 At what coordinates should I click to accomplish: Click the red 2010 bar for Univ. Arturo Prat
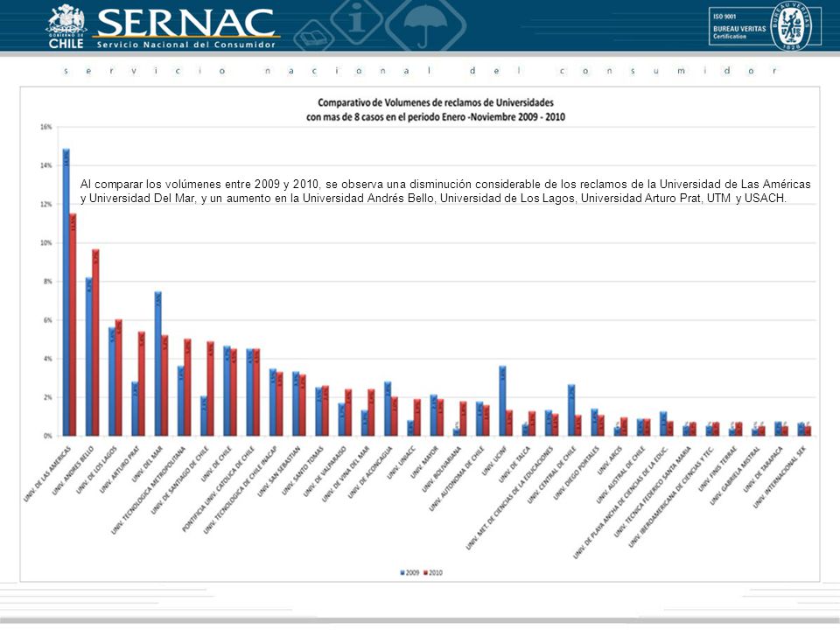click(x=142, y=383)
